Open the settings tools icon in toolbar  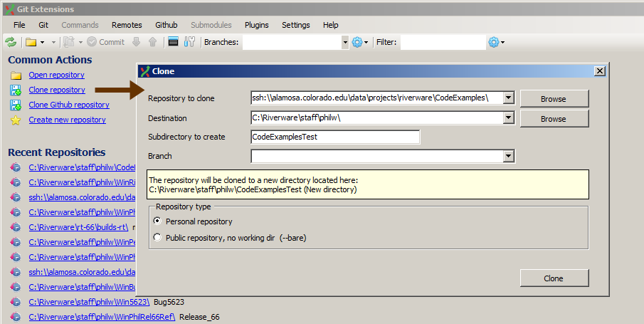tap(189, 42)
